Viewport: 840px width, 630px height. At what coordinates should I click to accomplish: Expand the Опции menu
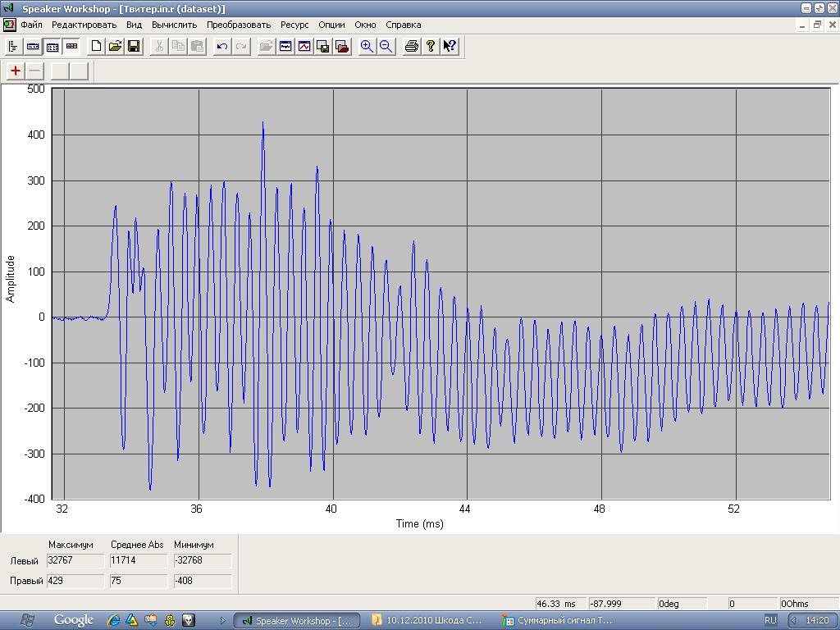coord(331,25)
